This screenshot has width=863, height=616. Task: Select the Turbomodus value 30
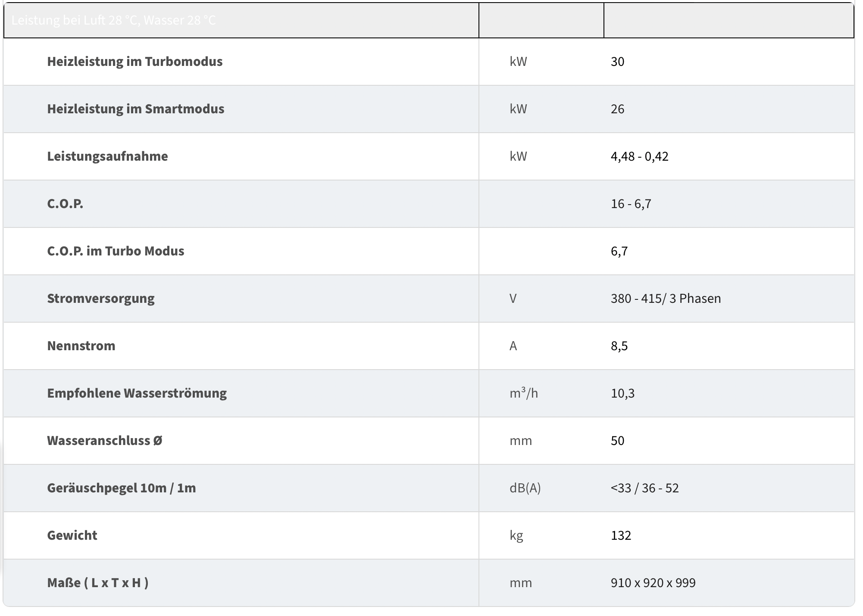click(x=617, y=62)
